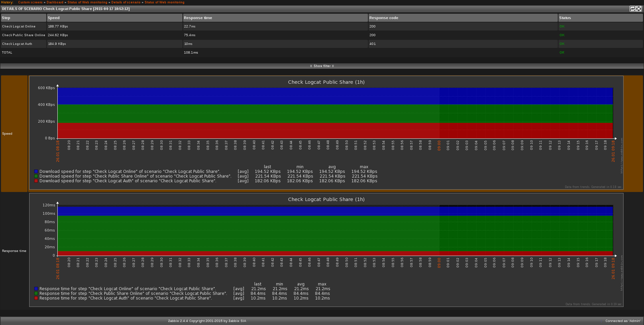
Task: Click blue swatch for Check Logcat Online download speed
Action: coord(36,172)
